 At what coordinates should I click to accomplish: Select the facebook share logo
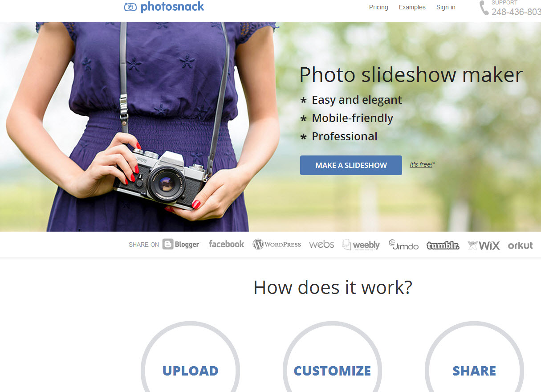click(226, 244)
